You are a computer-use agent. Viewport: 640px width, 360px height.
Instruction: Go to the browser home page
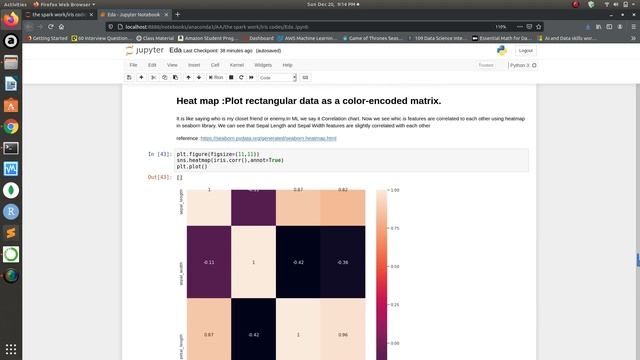click(x=61, y=27)
